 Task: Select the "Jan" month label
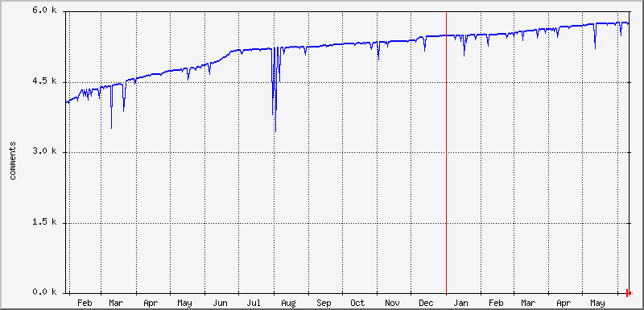pyautogui.click(x=461, y=304)
